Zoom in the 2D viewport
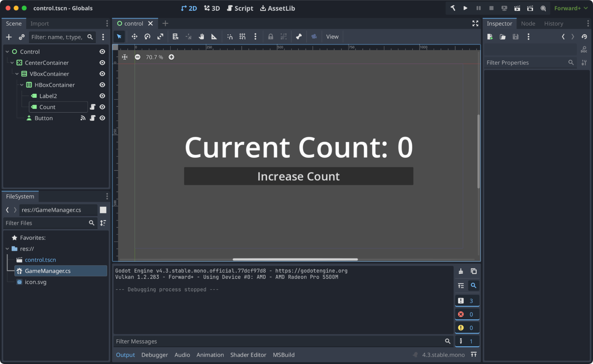The height and width of the screenshot is (364, 593). pyautogui.click(x=171, y=57)
